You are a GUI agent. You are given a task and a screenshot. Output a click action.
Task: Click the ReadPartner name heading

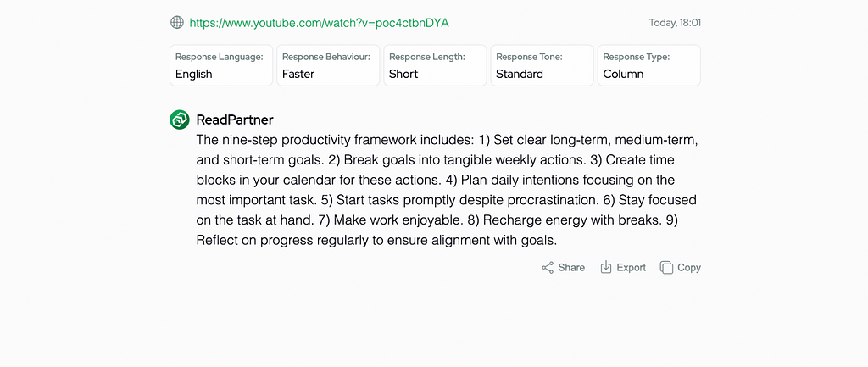pos(235,120)
